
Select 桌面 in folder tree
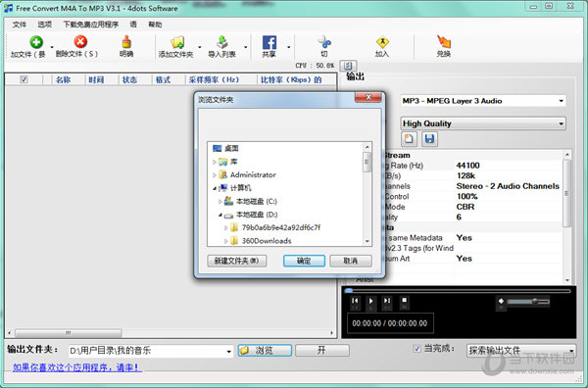point(231,149)
